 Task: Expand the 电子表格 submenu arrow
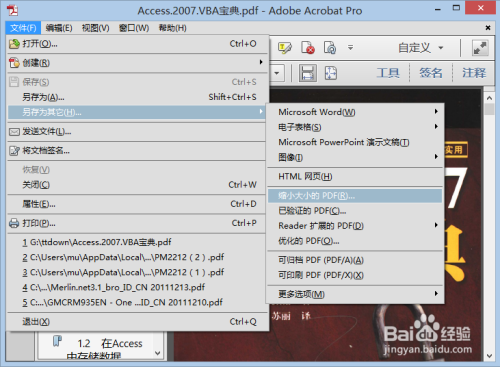point(436,126)
